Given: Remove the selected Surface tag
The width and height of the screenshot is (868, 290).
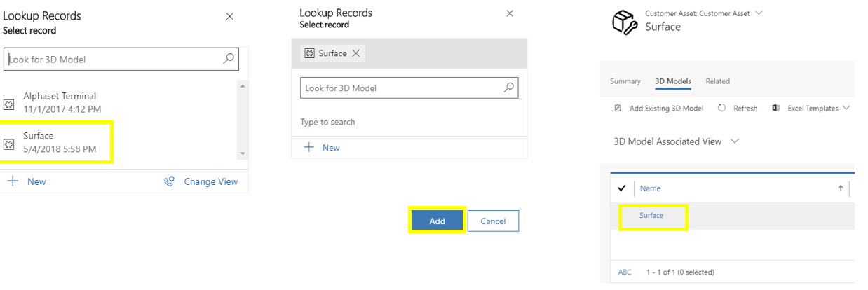Looking at the screenshot, I should coord(356,53).
